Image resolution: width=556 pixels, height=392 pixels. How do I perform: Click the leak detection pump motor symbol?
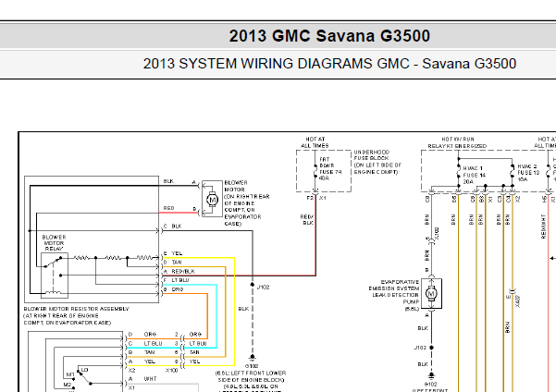coord(431,293)
